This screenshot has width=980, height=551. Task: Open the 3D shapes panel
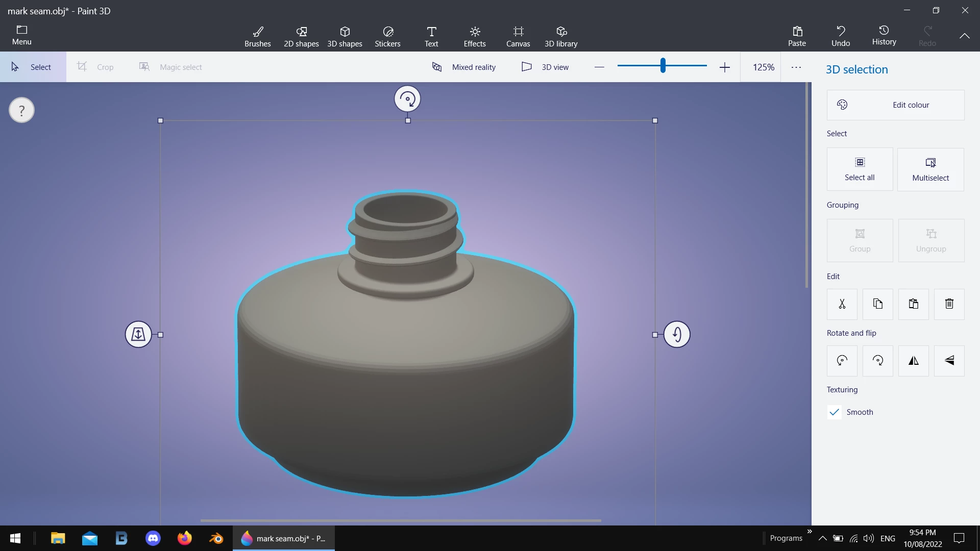tap(345, 36)
